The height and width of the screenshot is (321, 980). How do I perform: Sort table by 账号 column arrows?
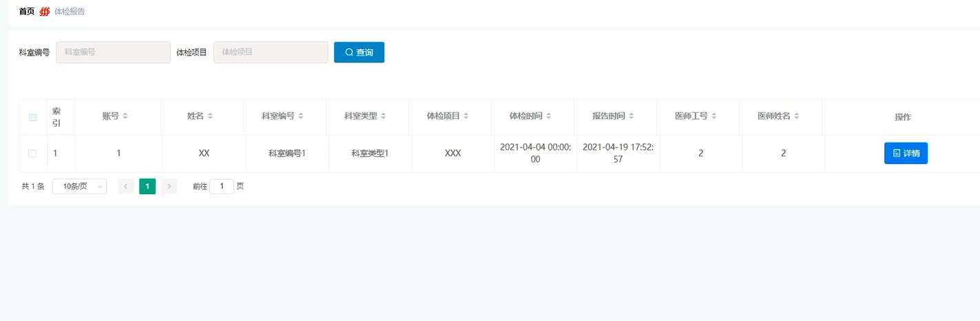pyautogui.click(x=125, y=116)
